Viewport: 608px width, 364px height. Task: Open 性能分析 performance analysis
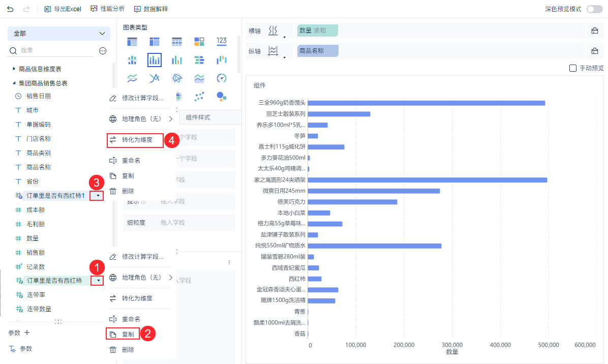coord(107,9)
